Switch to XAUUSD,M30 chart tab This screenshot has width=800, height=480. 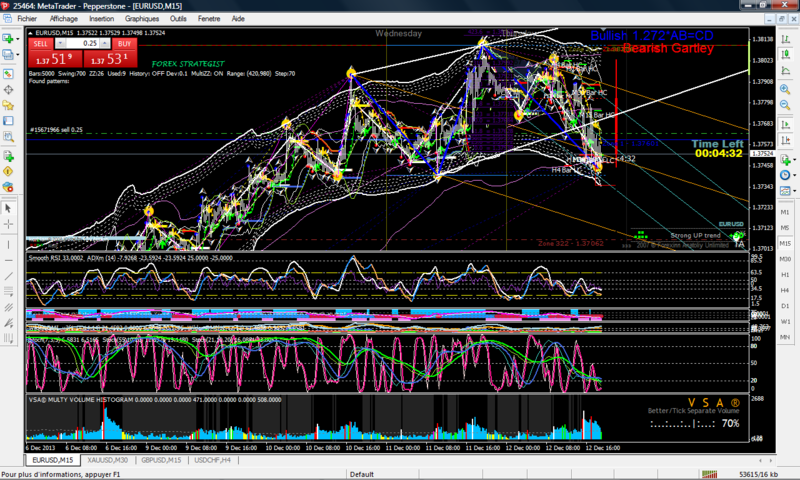click(107, 460)
